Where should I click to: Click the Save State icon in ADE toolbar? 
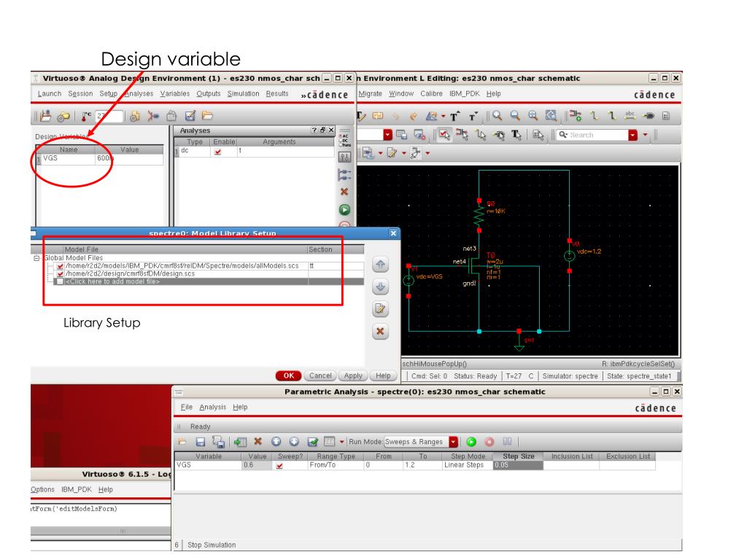click(190, 116)
